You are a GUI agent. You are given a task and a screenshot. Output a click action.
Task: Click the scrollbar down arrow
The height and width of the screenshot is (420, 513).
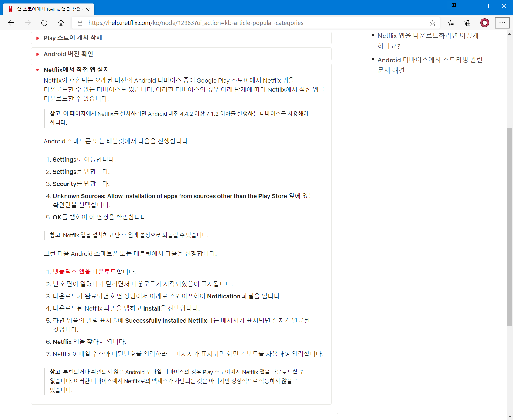(510, 416)
